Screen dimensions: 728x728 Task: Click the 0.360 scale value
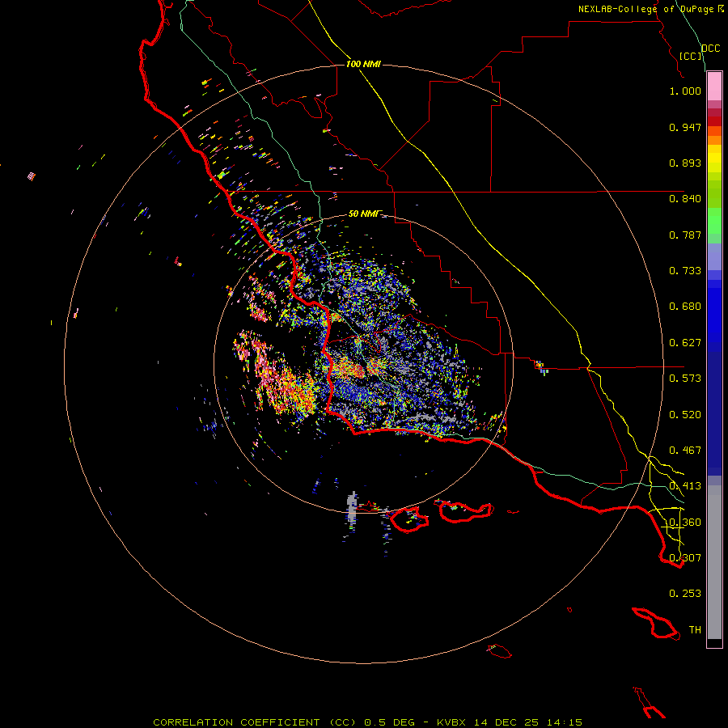pos(685,523)
